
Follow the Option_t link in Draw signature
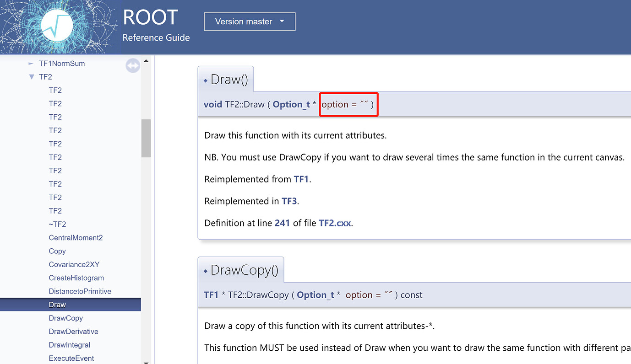click(x=291, y=104)
